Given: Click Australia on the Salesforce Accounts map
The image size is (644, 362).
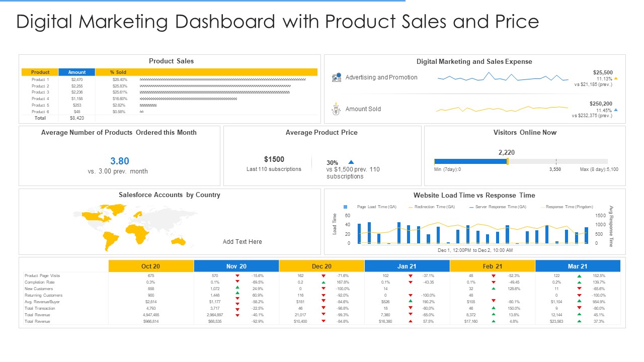Looking at the screenshot, I should (179, 242).
